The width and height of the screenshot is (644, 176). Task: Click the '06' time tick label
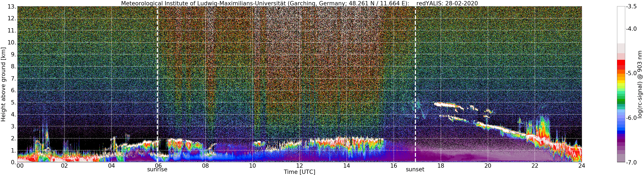pyautogui.click(x=159, y=166)
